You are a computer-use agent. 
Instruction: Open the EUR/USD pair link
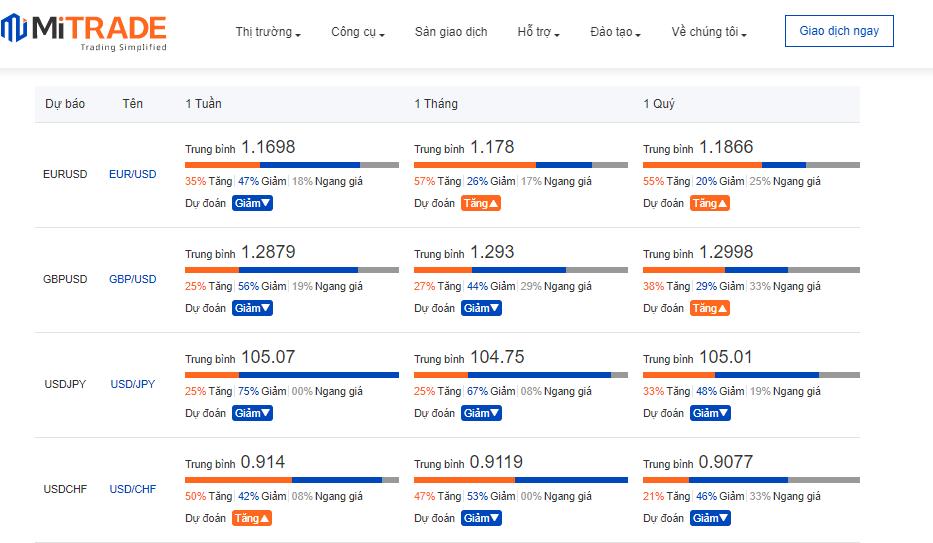[133, 174]
